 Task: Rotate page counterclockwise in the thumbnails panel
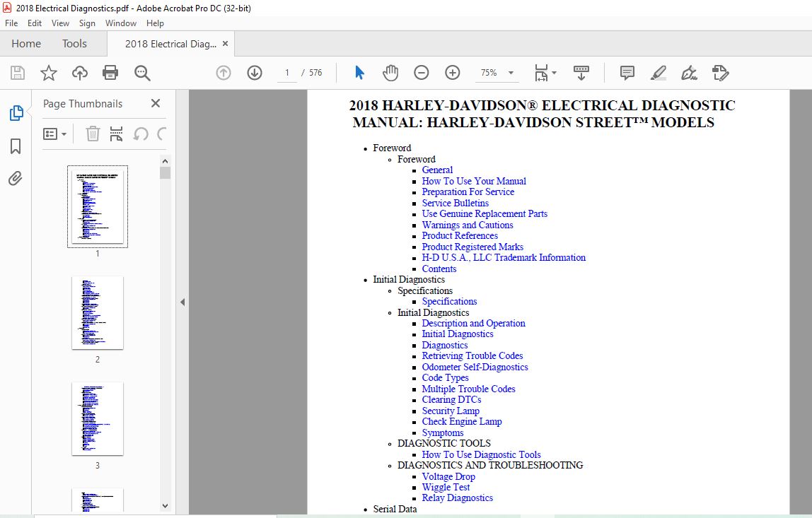[141, 134]
